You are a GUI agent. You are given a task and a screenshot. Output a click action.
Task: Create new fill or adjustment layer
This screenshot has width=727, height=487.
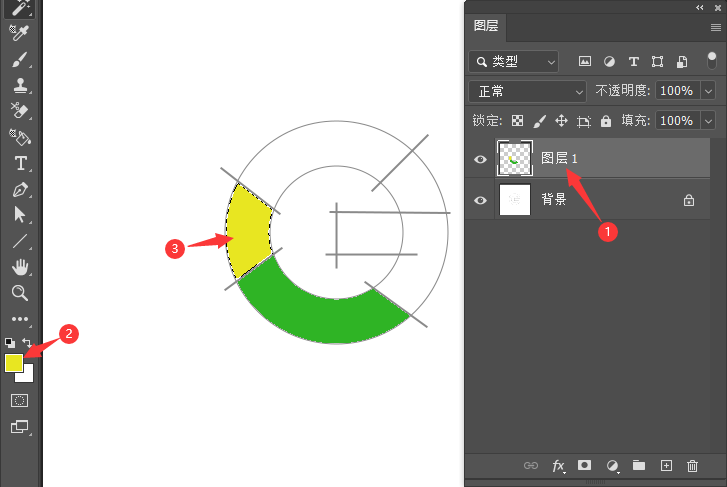coord(612,465)
